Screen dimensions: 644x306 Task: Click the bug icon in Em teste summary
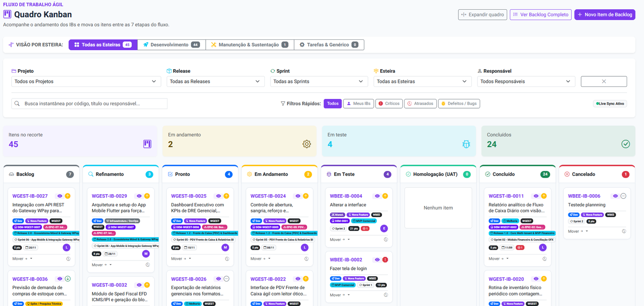[x=466, y=144]
